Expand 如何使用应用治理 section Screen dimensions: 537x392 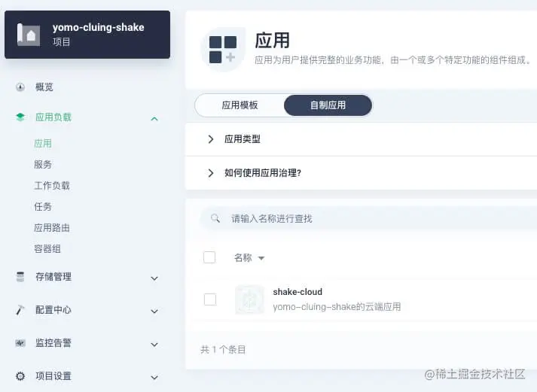(211, 173)
